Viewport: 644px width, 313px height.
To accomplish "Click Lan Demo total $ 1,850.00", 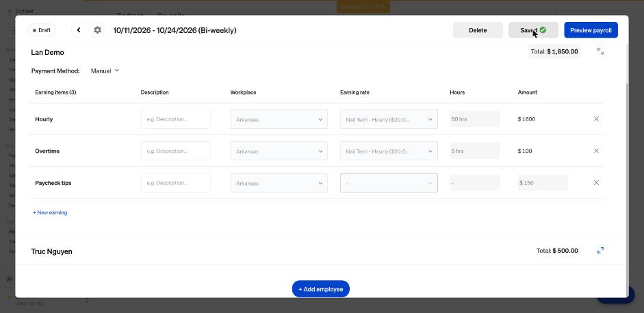I will (x=554, y=51).
